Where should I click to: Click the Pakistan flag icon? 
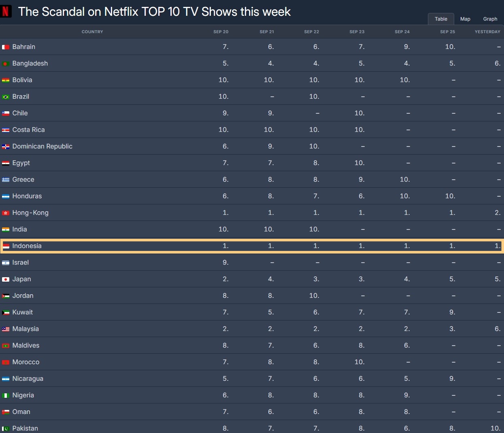(6, 429)
